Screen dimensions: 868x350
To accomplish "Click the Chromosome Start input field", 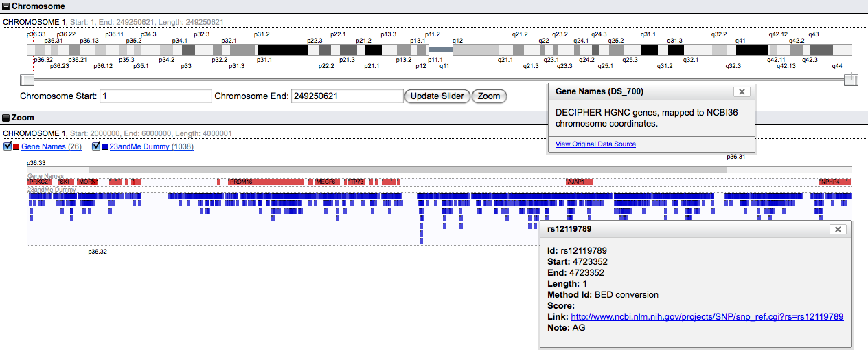I will 155,96.
